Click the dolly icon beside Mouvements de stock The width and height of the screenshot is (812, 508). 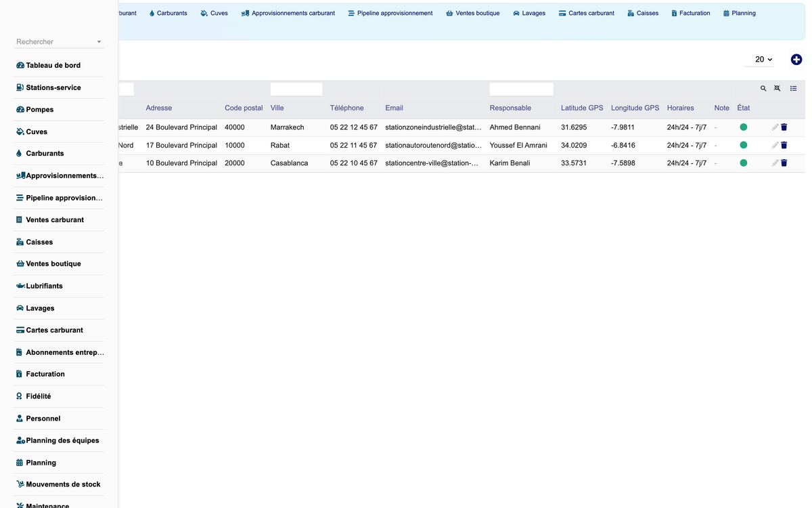coord(20,484)
